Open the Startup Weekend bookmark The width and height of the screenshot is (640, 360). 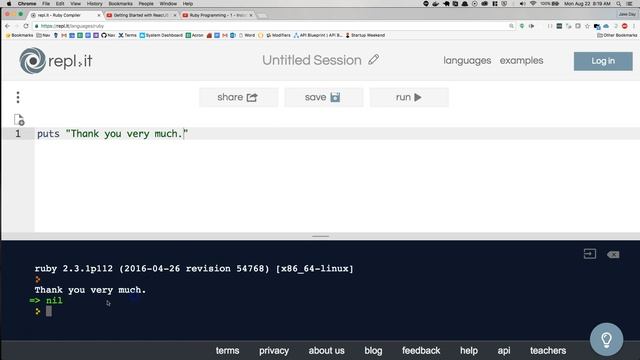[x=365, y=36]
